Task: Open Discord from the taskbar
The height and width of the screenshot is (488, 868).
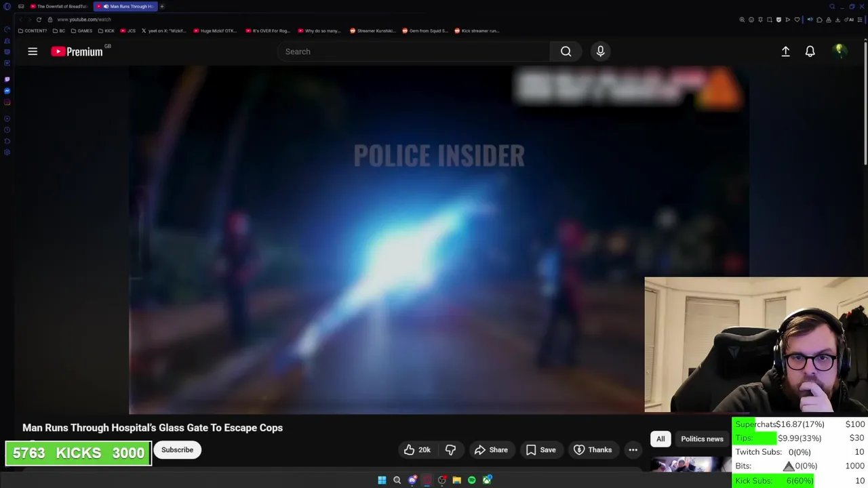Action: (x=412, y=480)
